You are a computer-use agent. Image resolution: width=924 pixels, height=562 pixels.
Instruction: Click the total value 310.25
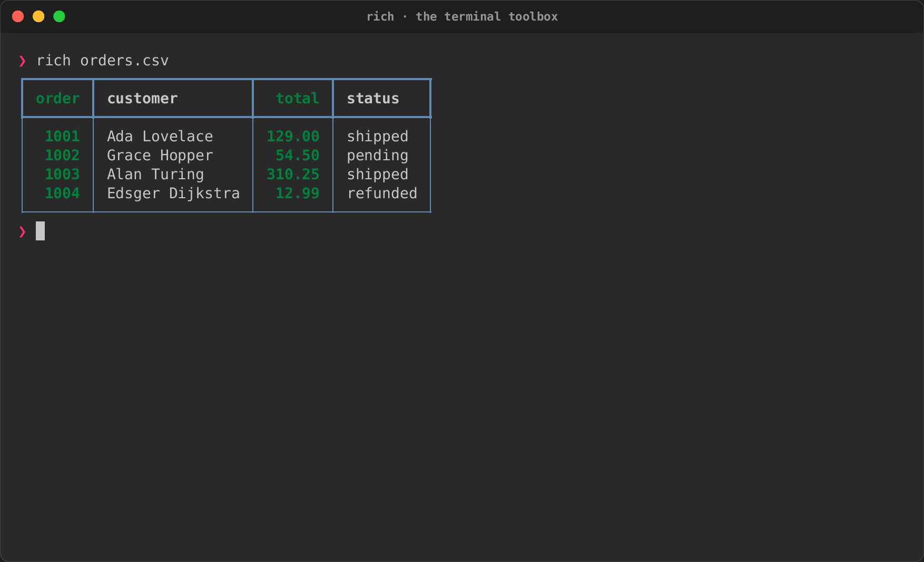(x=293, y=174)
